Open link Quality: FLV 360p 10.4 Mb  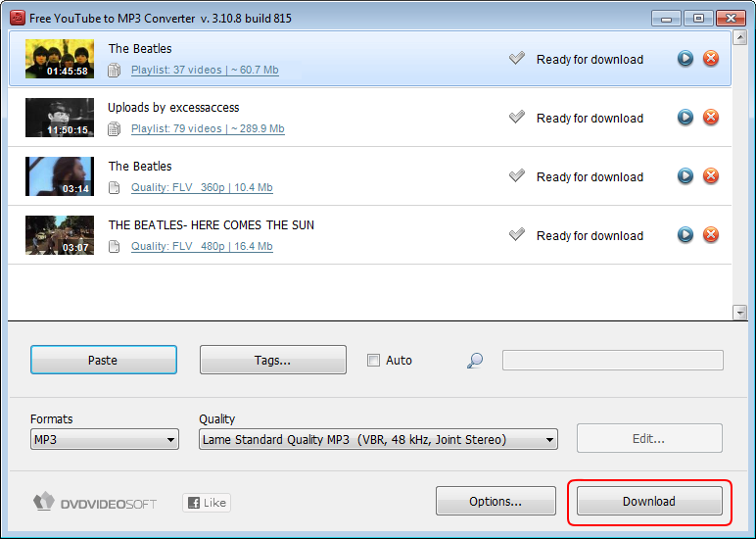pyautogui.click(x=202, y=188)
